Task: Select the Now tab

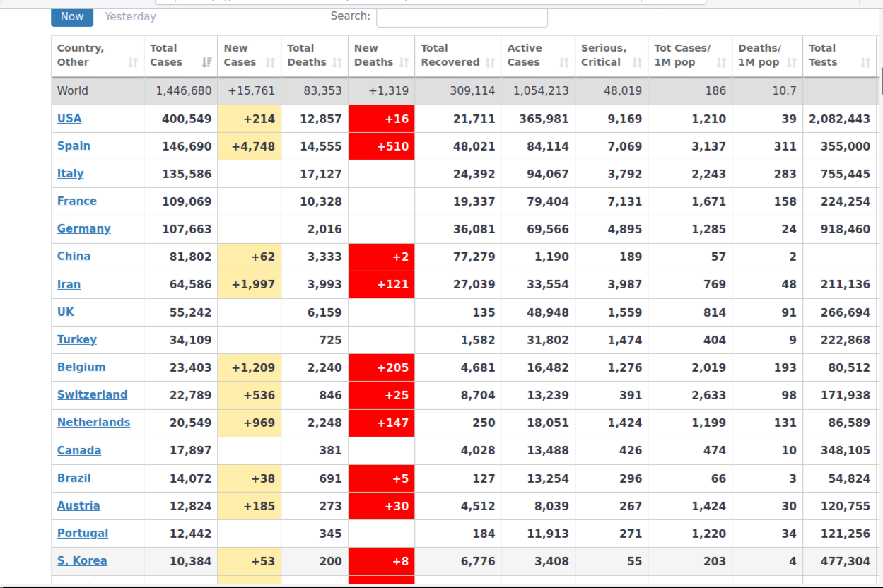Action: (72, 16)
